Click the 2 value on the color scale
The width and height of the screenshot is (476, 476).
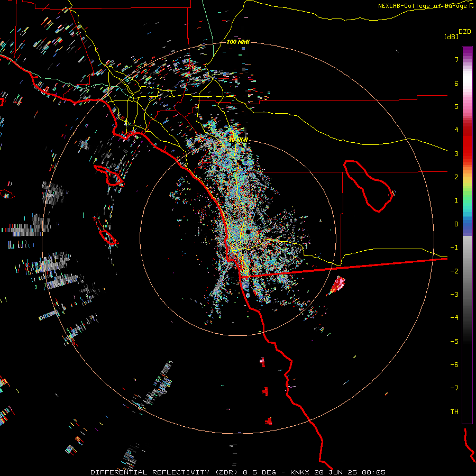[x=456, y=177]
